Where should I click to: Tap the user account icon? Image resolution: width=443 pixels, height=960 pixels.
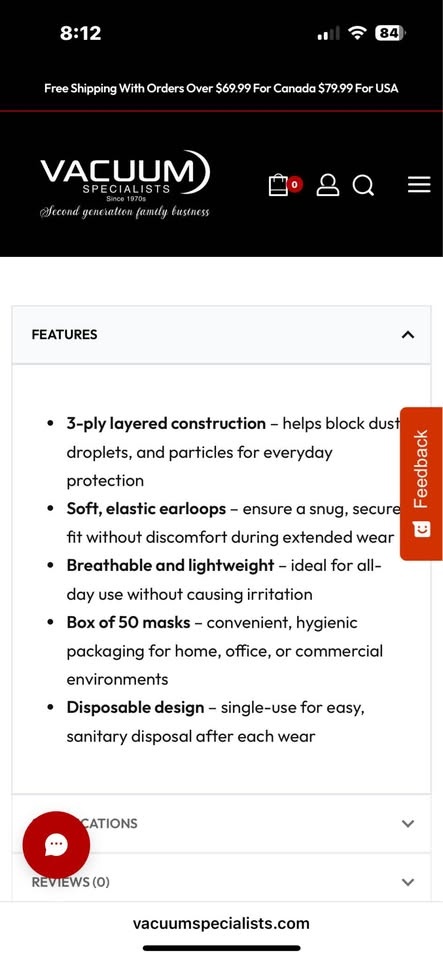[x=327, y=185]
